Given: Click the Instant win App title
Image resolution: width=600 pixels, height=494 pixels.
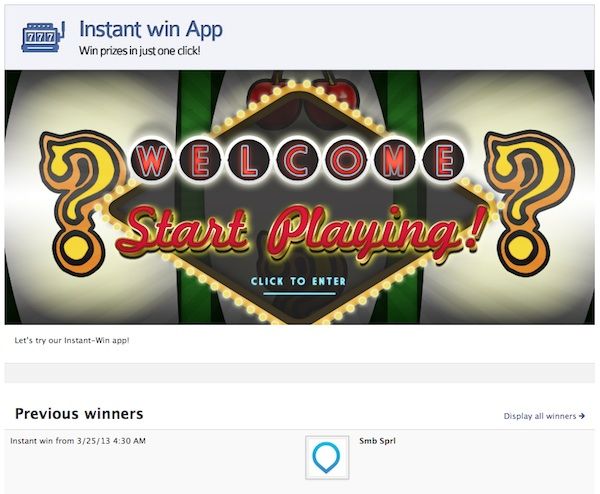Looking at the screenshot, I should click(151, 29).
